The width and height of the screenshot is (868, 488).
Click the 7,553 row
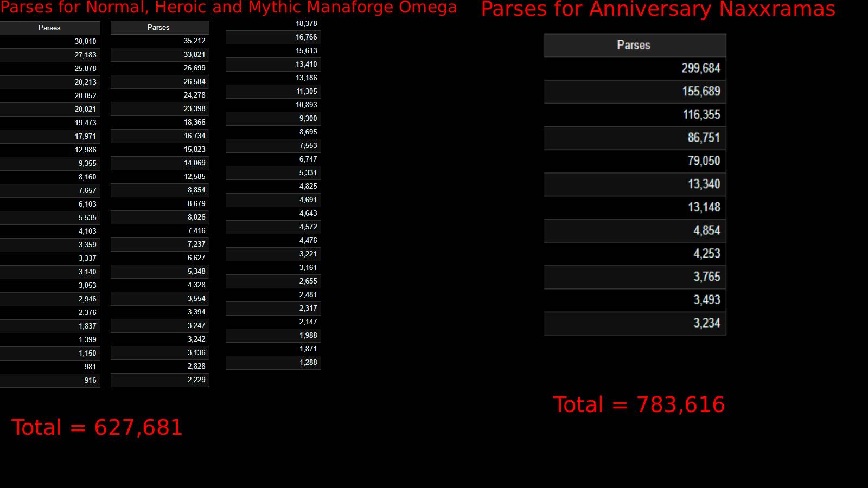coord(273,145)
